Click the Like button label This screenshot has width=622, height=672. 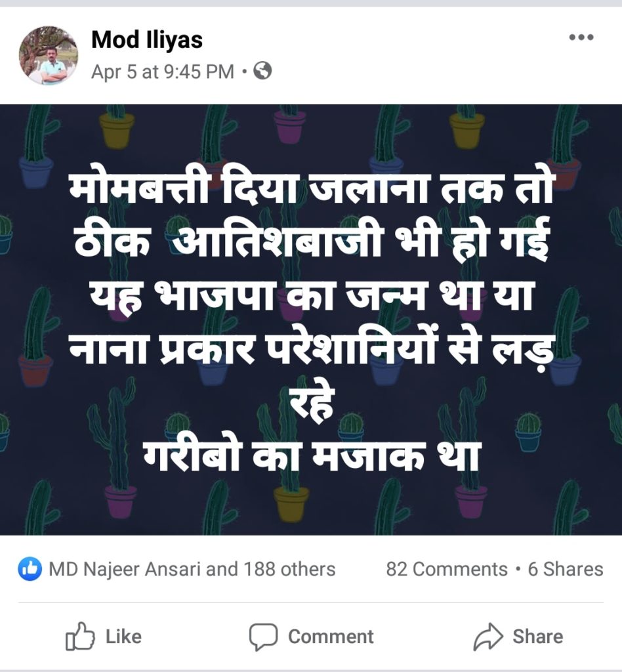coord(123,637)
